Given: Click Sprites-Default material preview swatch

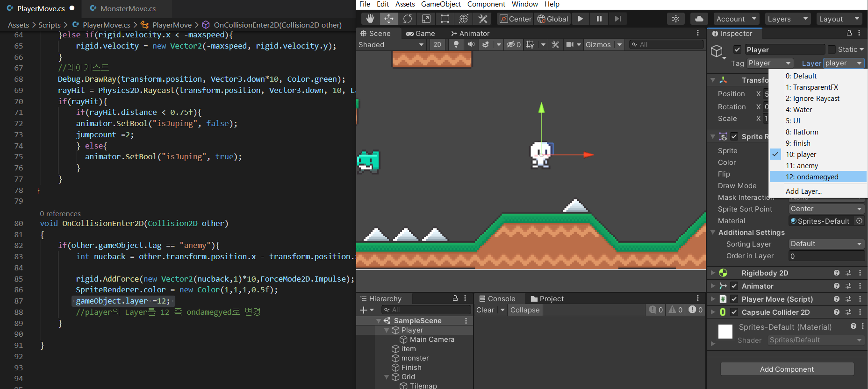Looking at the screenshot, I should click(725, 332).
